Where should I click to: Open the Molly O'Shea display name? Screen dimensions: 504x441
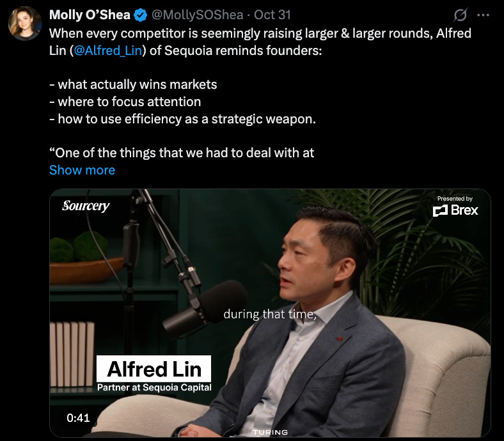(90, 15)
